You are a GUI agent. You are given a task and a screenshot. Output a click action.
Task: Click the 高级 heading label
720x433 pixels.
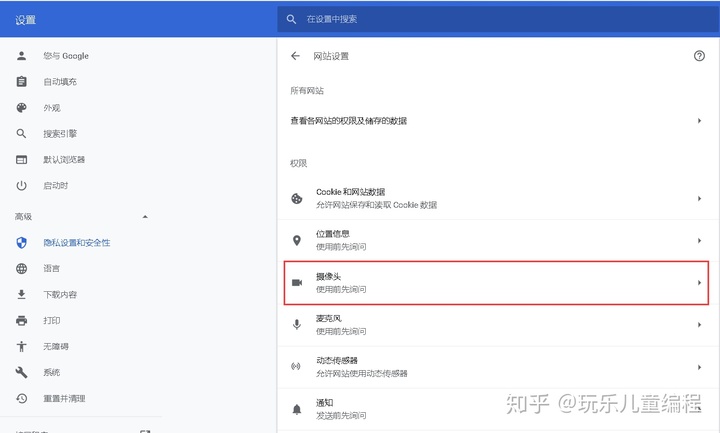23,217
